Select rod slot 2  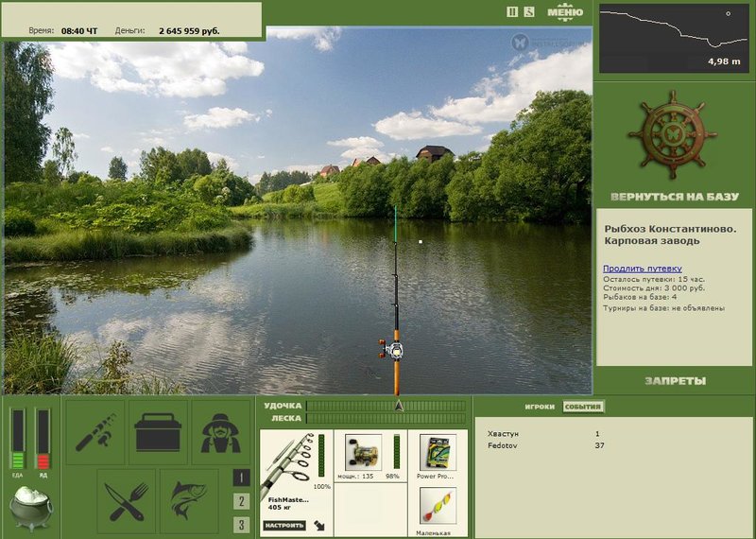(x=242, y=501)
